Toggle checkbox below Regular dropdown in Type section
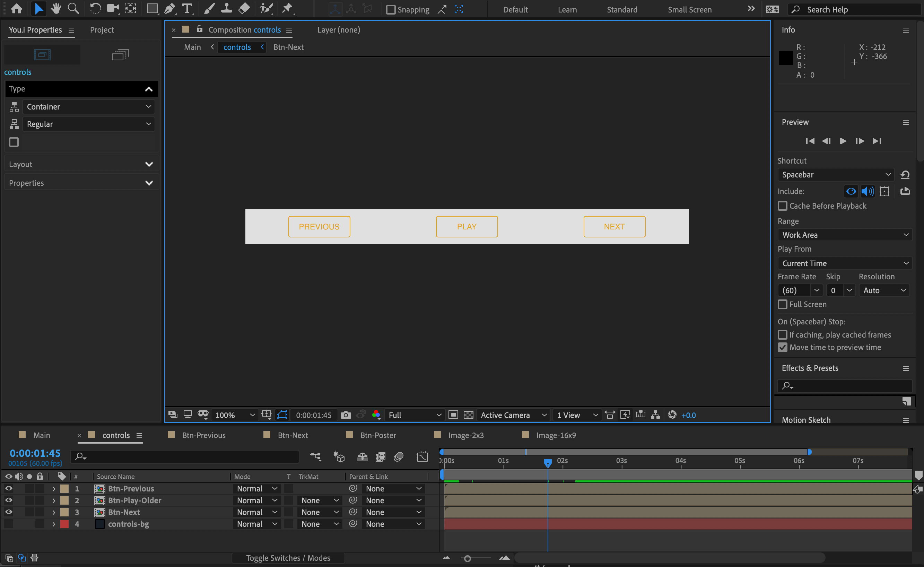924x567 pixels. [14, 142]
